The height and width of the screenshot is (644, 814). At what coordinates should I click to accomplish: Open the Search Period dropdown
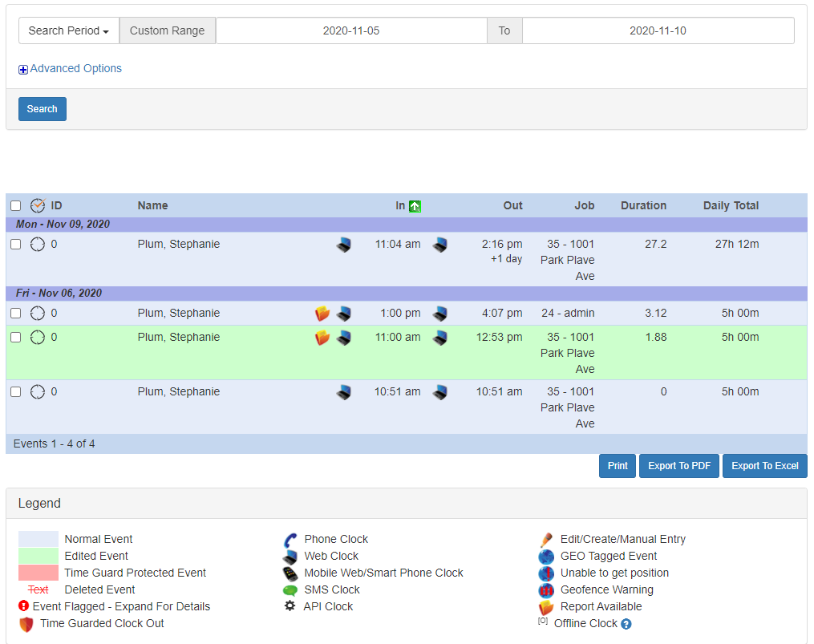[x=69, y=30]
